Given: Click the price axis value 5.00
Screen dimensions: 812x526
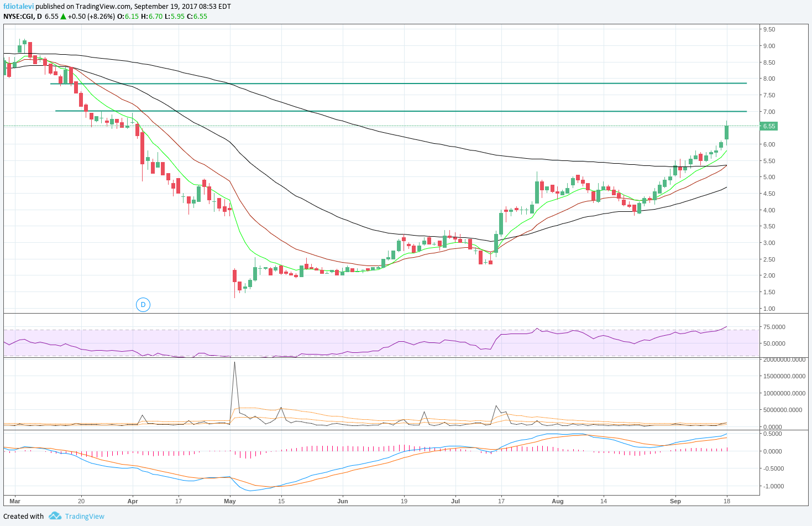Looking at the screenshot, I should (769, 177).
